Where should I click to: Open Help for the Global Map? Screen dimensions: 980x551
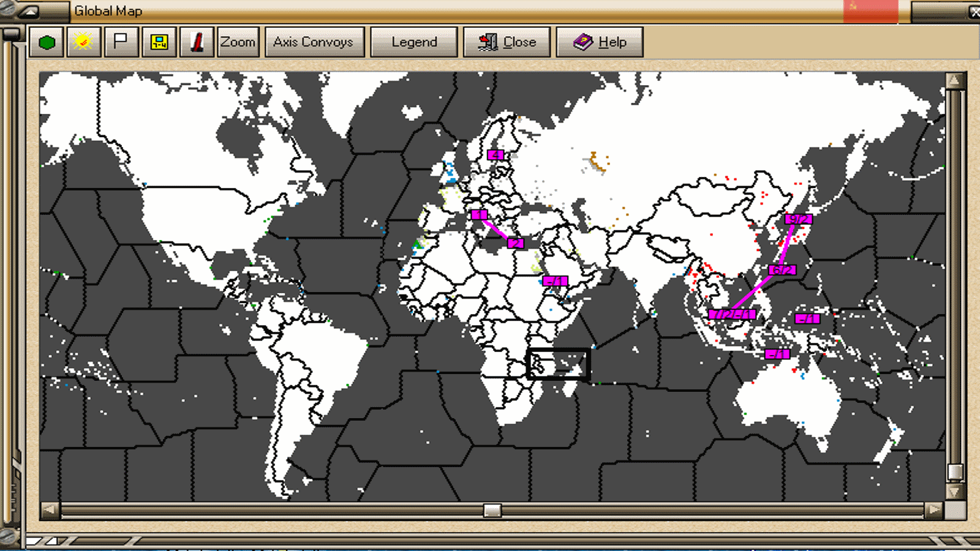tap(600, 42)
